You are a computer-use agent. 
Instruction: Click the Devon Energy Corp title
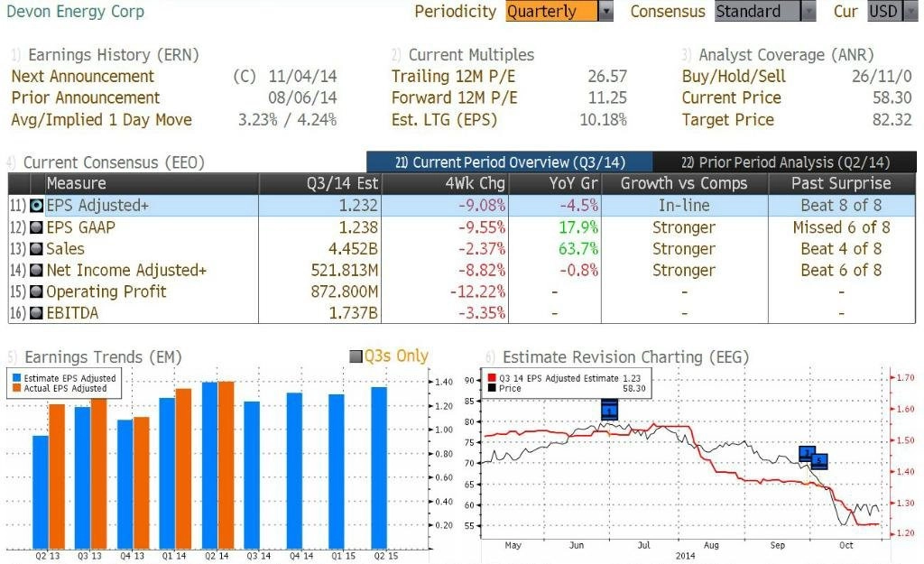coord(76,11)
